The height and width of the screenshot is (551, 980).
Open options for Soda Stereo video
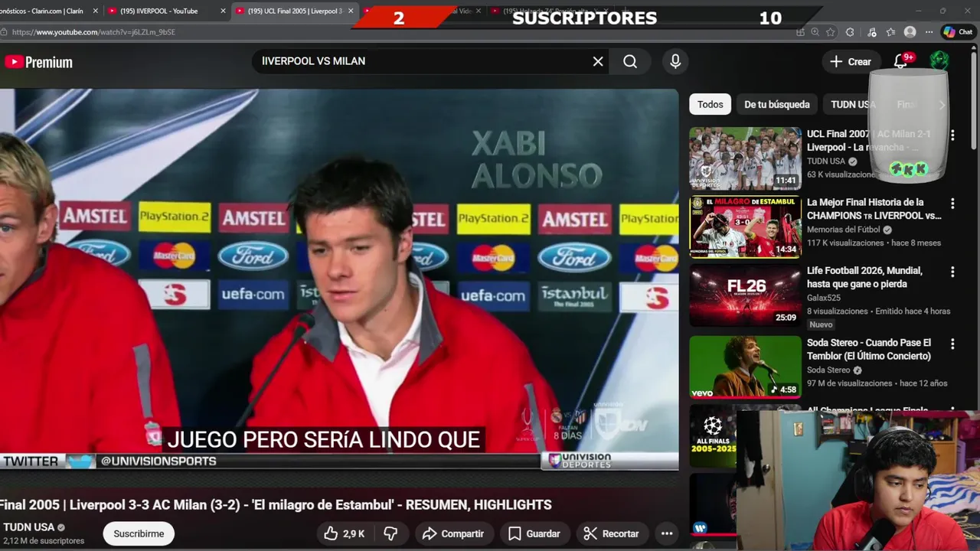point(952,344)
